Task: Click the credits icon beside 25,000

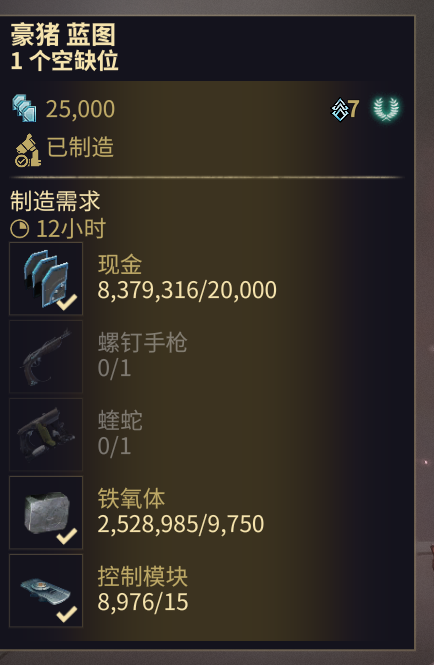Action: click(x=24, y=109)
